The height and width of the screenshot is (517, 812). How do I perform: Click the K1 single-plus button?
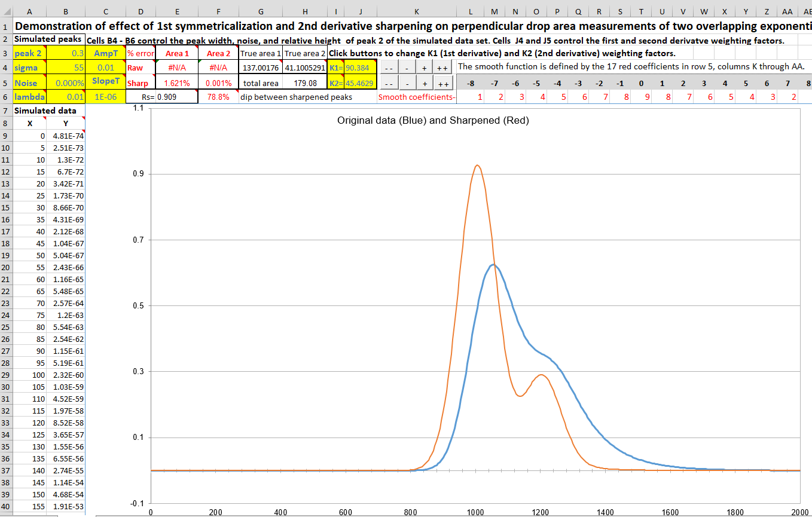coord(424,68)
